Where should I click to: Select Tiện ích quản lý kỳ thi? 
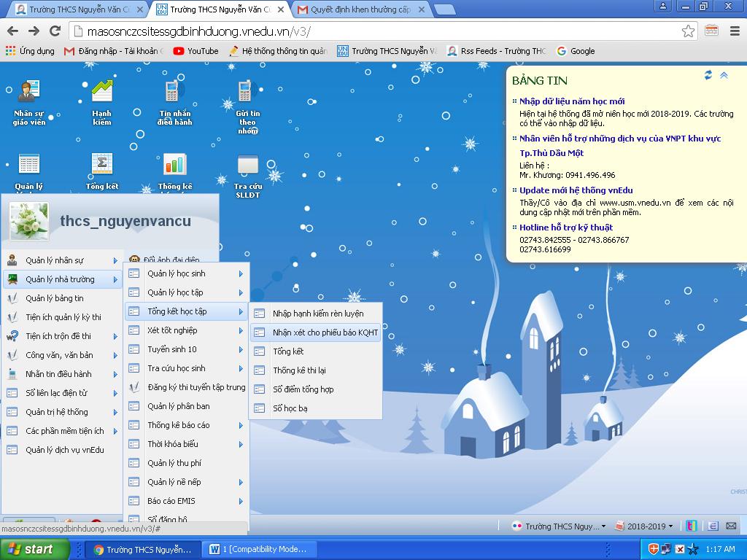coord(62,317)
